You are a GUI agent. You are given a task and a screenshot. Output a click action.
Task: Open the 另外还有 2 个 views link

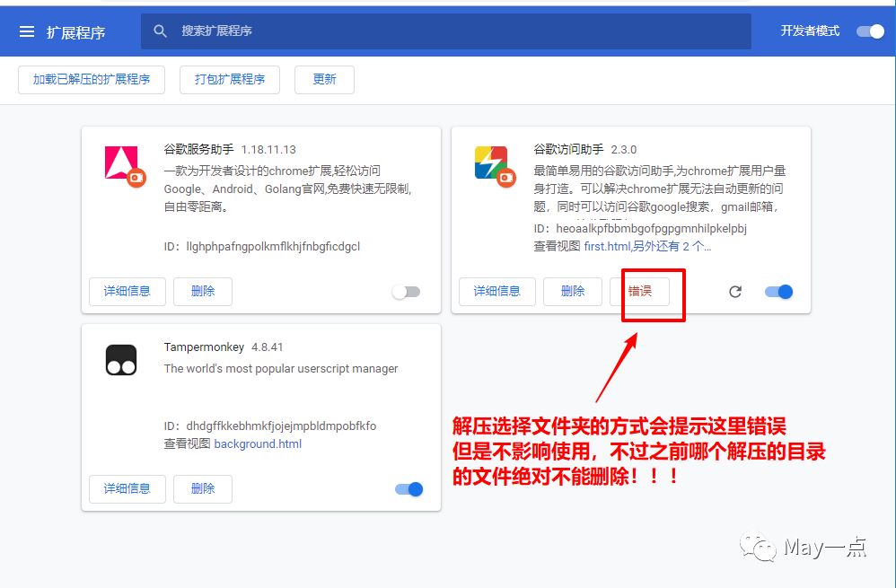pos(672,246)
